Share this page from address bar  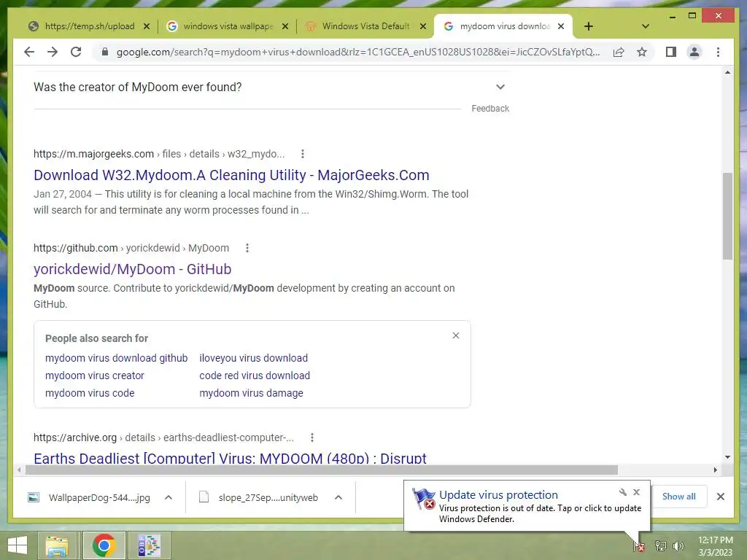coord(619,52)
